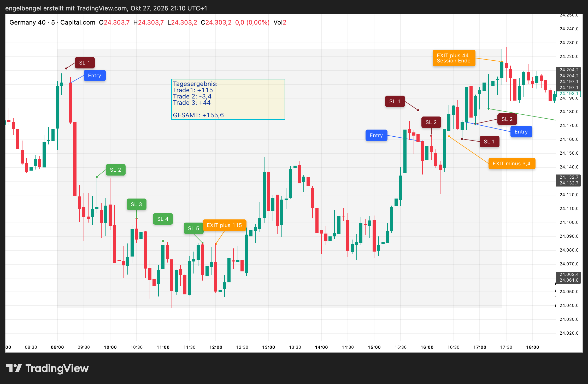
Task: Click the green 24.193,1 current price tag
Action: tap(568, 94)
